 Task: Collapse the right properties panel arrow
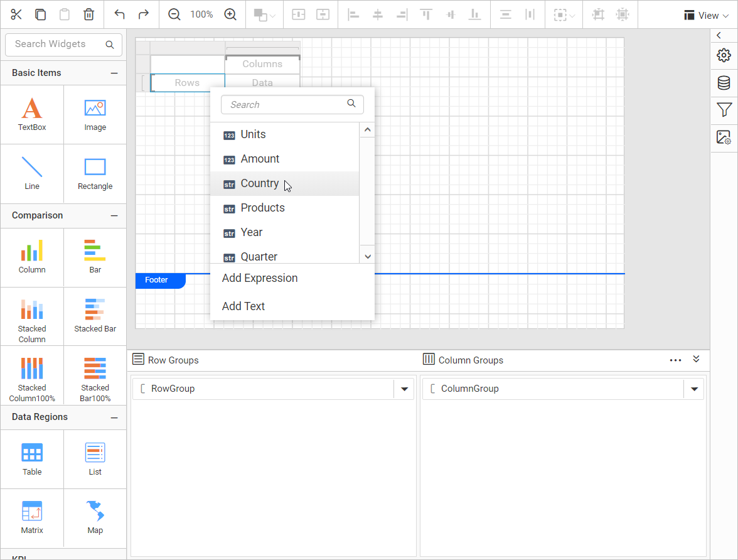coord(719,35)
